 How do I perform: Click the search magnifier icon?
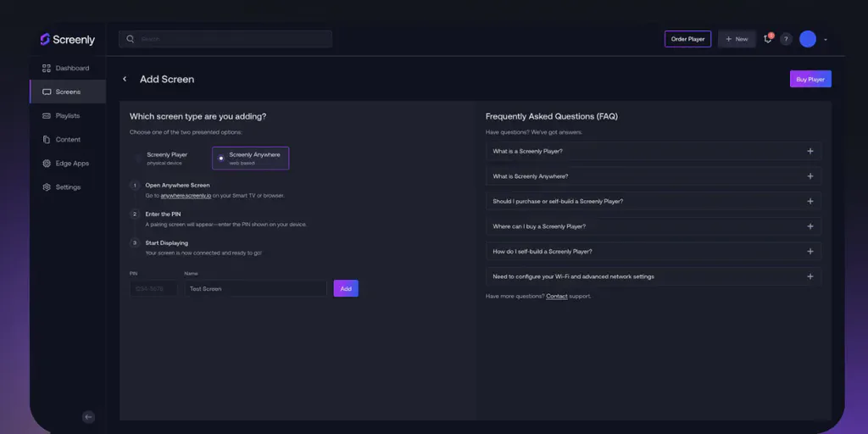pos(131,39)
